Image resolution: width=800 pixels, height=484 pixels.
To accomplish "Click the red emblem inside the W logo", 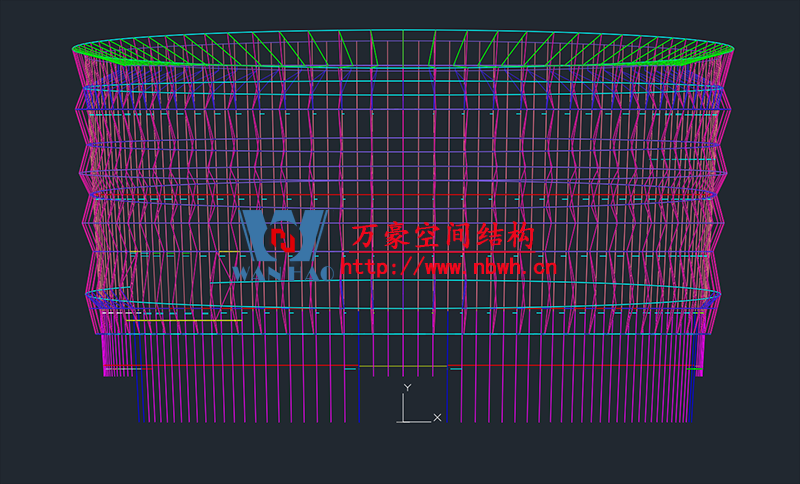I will point(286,240).
